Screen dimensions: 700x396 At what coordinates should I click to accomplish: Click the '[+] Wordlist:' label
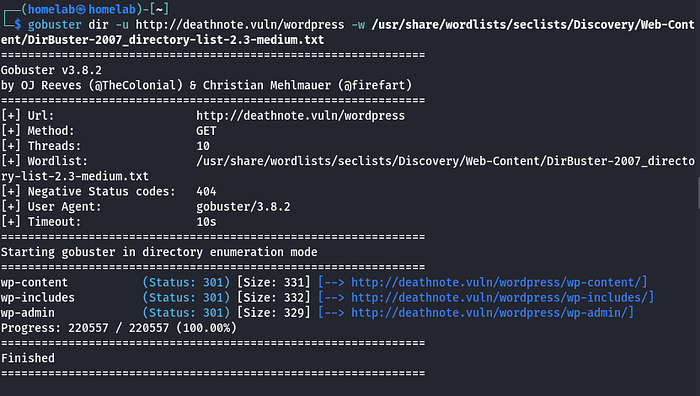(45, 161)
